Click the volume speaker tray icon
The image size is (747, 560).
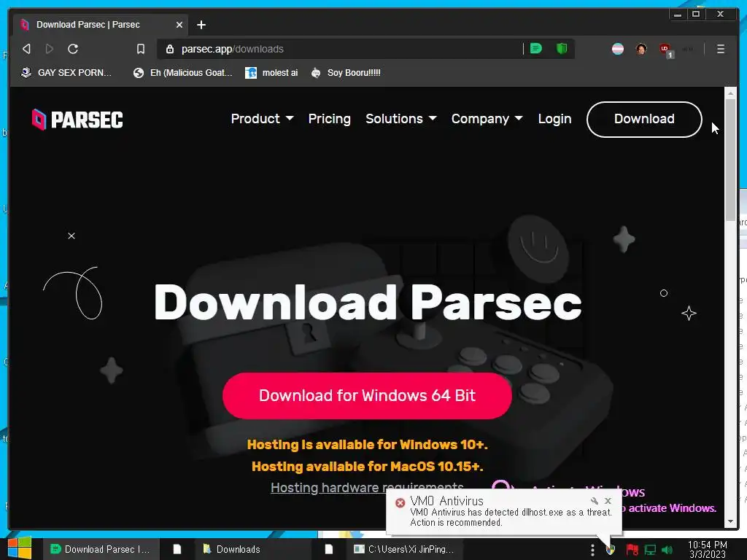667,550
